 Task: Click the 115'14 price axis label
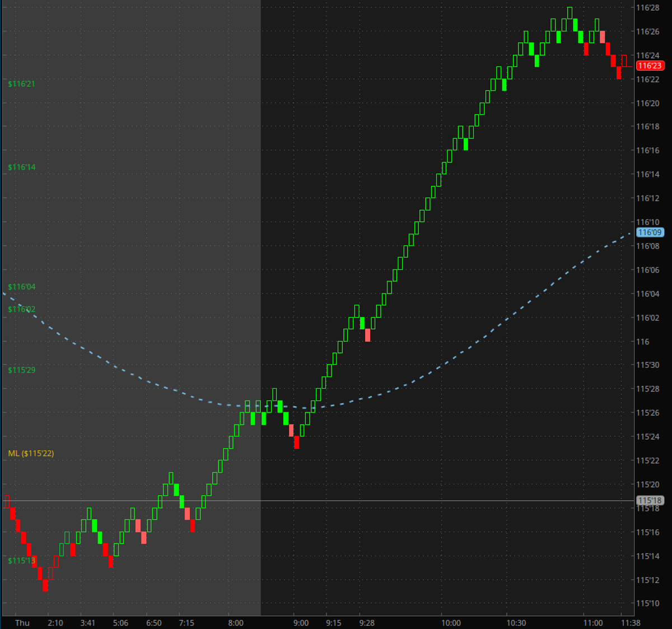point(648,556)
